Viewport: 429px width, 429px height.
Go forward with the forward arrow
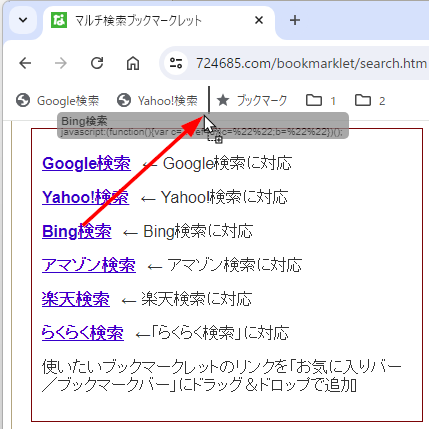pos(61,63)
